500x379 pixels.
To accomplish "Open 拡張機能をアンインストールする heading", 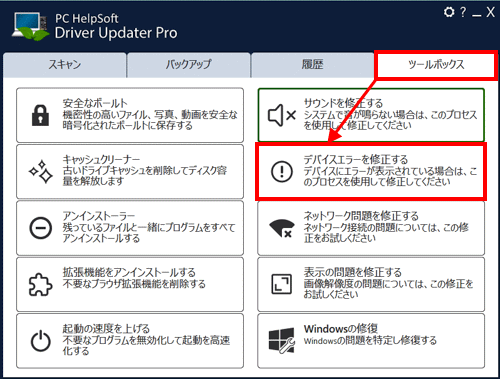I will [129, 272].
